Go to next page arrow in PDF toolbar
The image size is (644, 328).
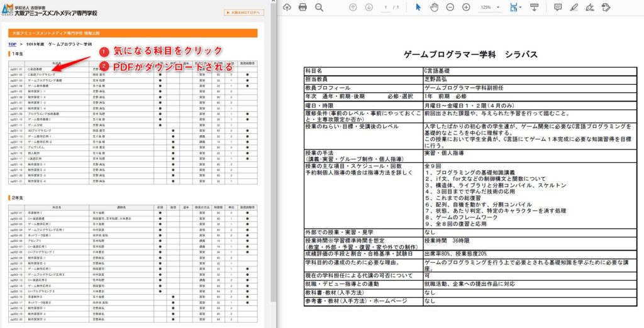pyautogui.click(x=369, y=7)
